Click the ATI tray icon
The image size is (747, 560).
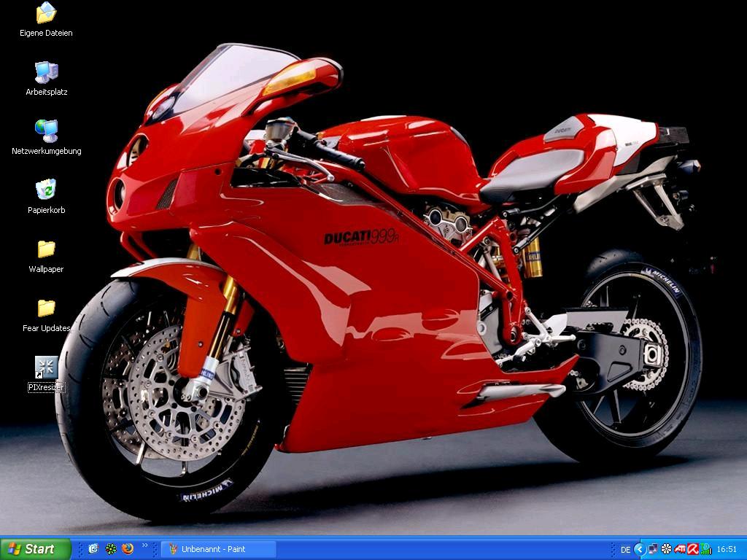[x=679, y=549]
